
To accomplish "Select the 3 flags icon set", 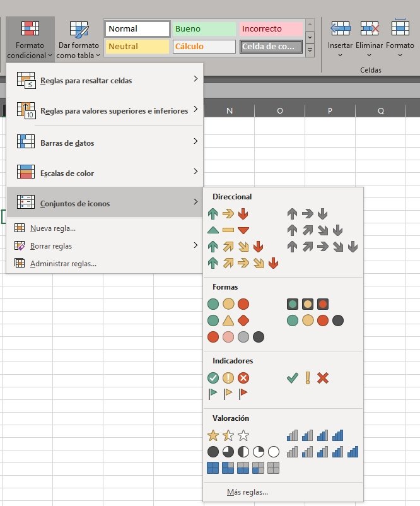I will 228,394.
